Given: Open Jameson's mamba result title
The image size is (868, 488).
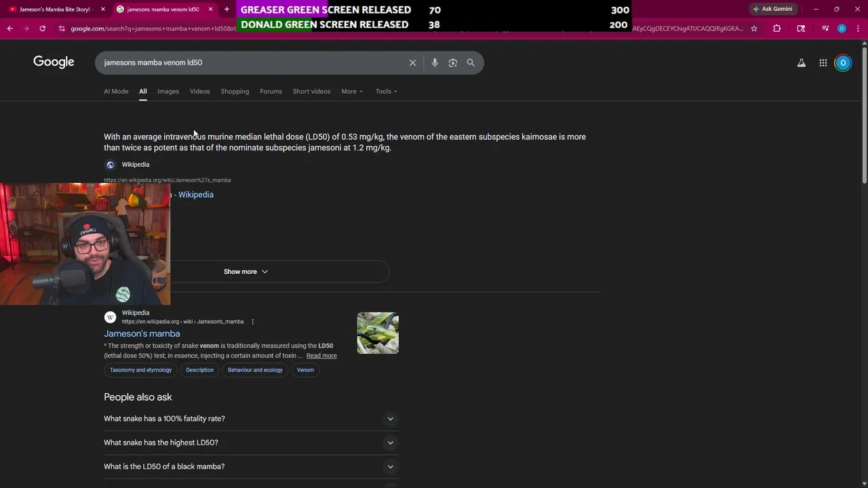Looking at the screenshot, I should [142, 333].
